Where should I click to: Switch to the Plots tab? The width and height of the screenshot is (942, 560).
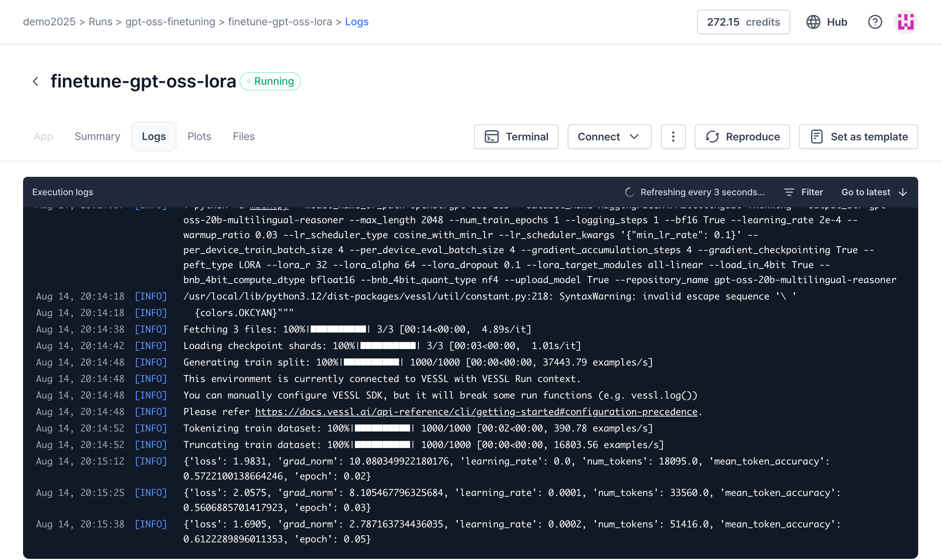pyautogui.click(x=199, y=137)
